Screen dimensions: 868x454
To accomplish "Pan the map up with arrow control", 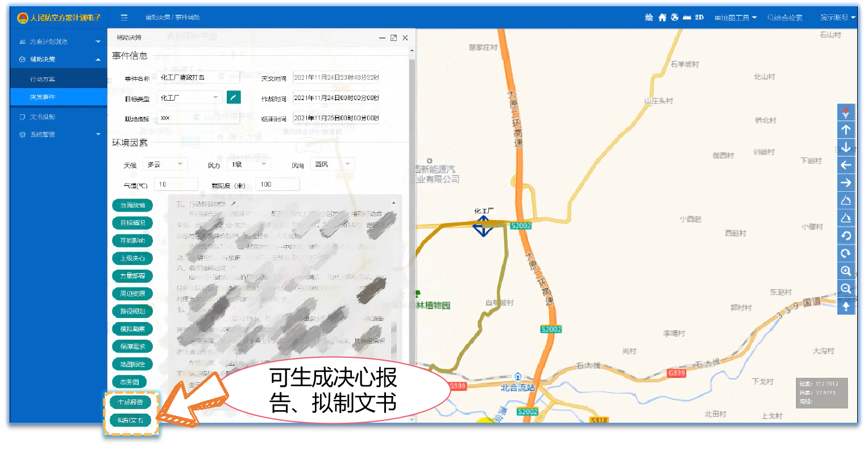I will click(x=846, y=130).
